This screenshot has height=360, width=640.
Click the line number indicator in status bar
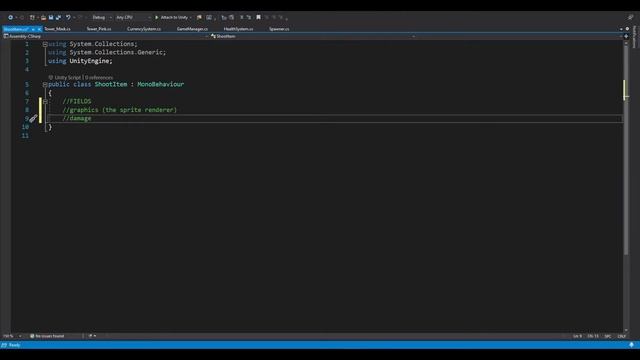(x=577, y=336)
